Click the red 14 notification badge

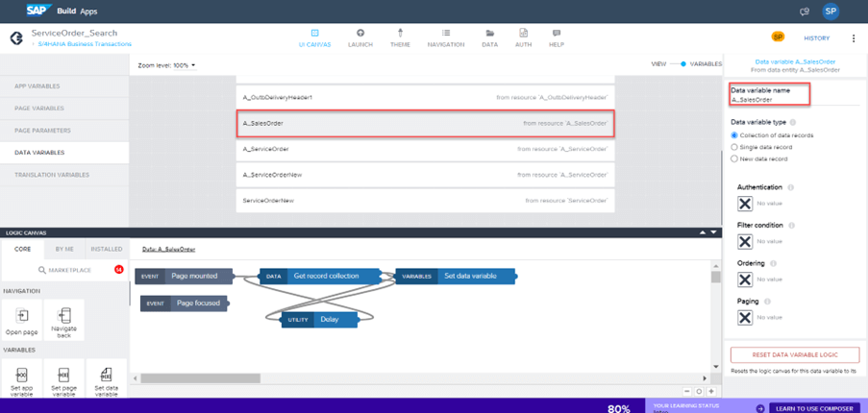click(x=118, y=270)
